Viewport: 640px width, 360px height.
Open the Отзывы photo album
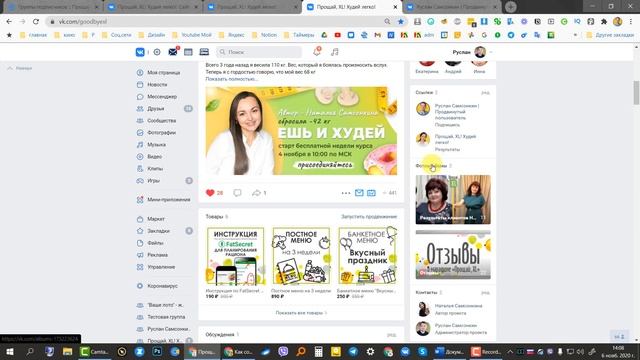pyautogui.click(x=453, y=255)
